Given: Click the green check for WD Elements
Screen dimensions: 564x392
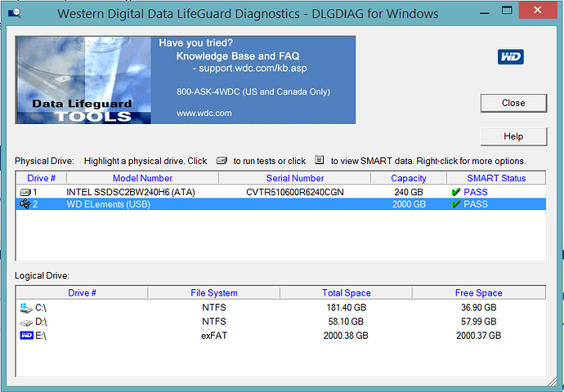Looking at the screenshot, I should pyautogui.click(x=456, y=204).
